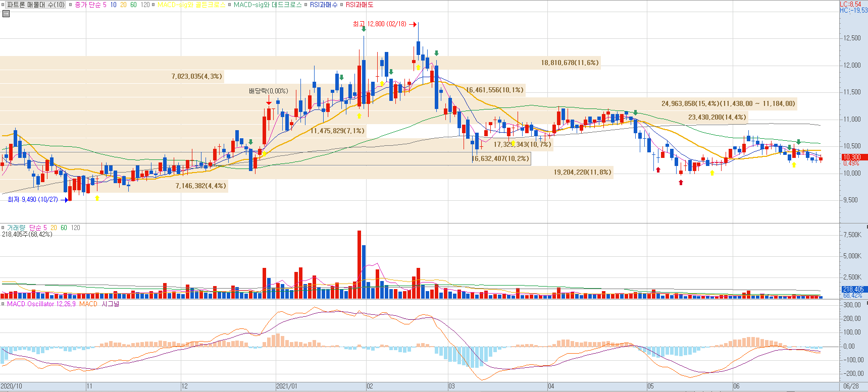The width and height of the screenshot is (868, 392).
Task: Open the data table grid icon
Action: [x=6, y=14]
